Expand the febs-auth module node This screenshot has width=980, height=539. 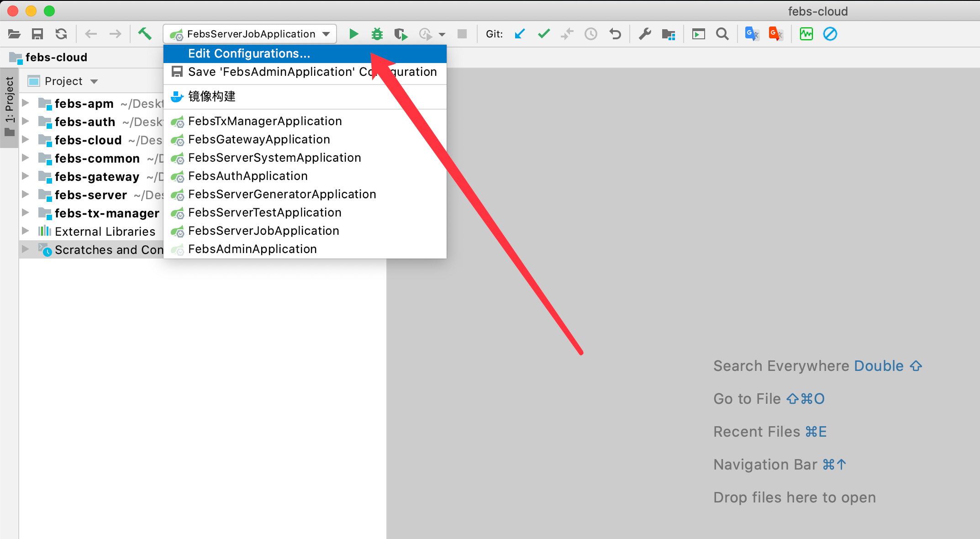pyautogui.click(x=26, y=122)
